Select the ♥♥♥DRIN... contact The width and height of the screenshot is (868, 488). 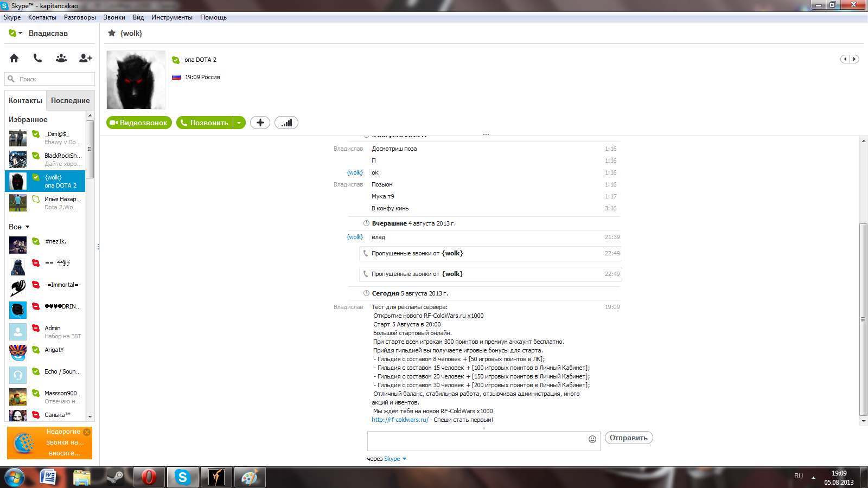(45, 310)
